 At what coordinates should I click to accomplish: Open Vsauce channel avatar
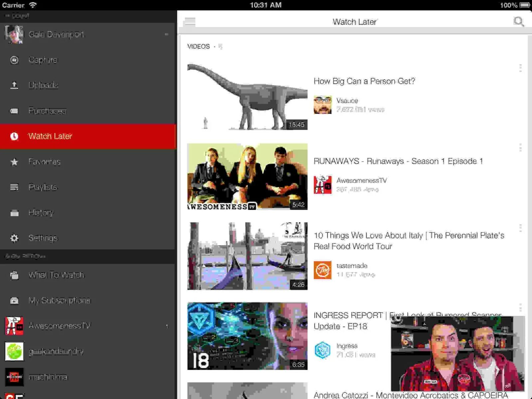coord(323,105)
